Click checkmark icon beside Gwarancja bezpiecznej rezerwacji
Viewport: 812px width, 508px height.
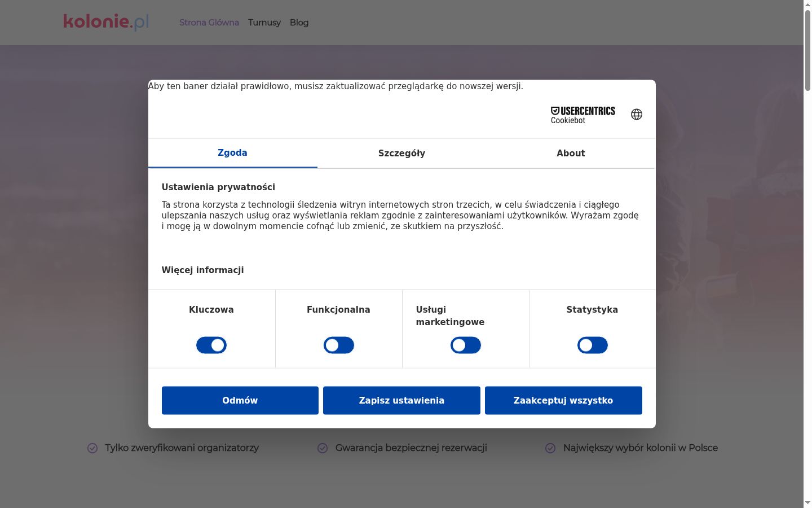(x=323, y=448)
